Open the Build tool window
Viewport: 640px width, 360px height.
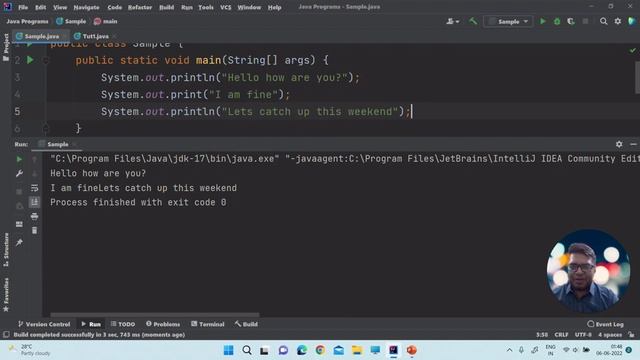pos(246,324)
